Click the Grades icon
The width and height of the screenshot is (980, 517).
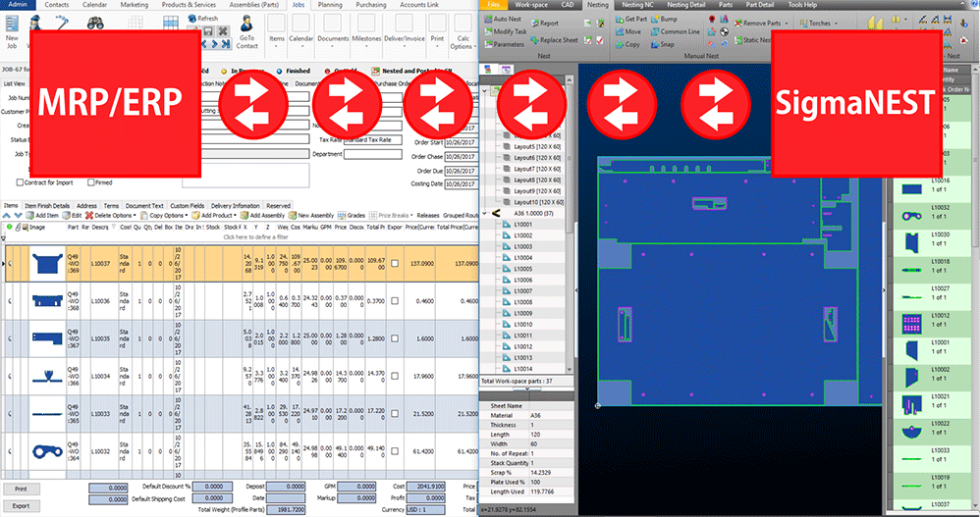pos(342,216)
